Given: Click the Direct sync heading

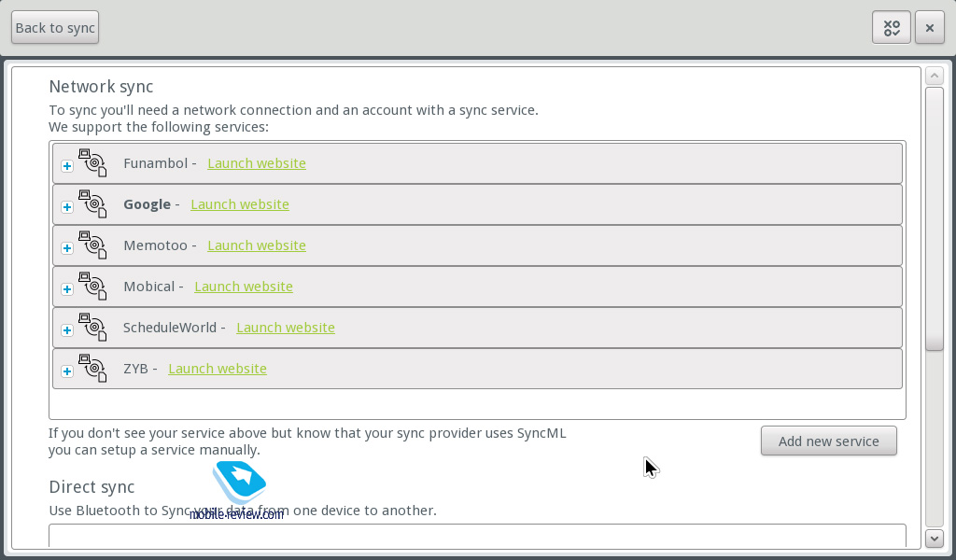Looking at the screenshot, I should tap(91, 487).
